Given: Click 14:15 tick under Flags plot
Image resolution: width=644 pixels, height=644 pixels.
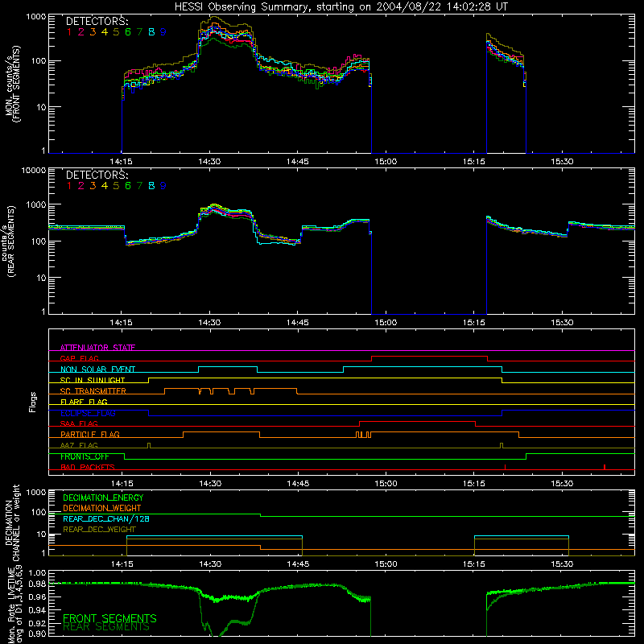Looking at the screenshot, I should (122, 484).
